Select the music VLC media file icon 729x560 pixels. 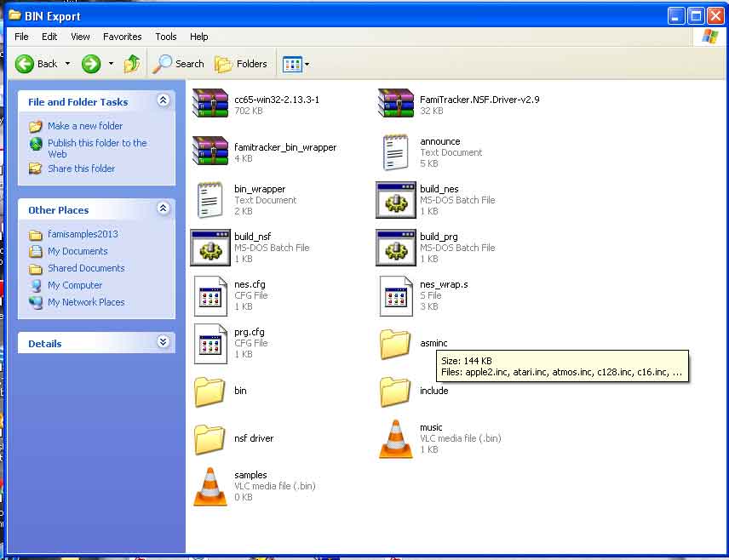coord(396,437)
